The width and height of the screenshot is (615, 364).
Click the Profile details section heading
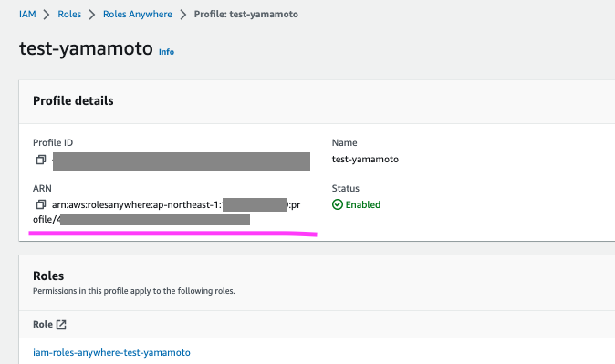73,100
